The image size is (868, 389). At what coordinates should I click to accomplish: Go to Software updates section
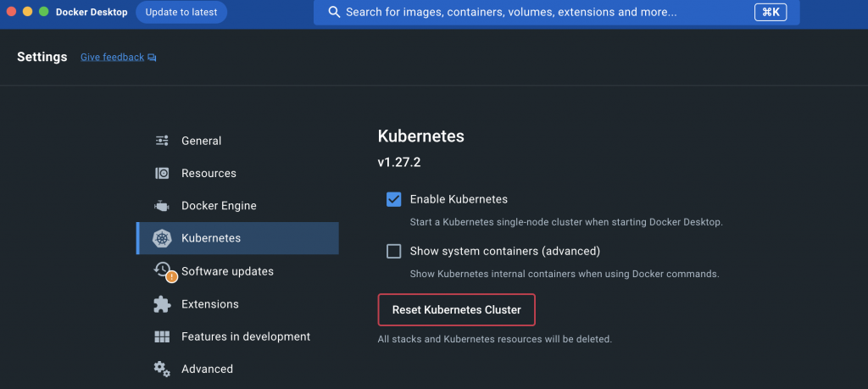[227, 271]
